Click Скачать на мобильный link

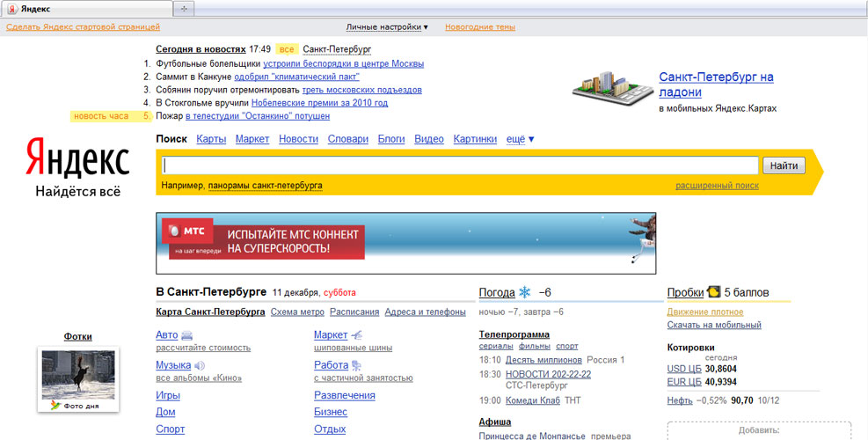[714, 326]
